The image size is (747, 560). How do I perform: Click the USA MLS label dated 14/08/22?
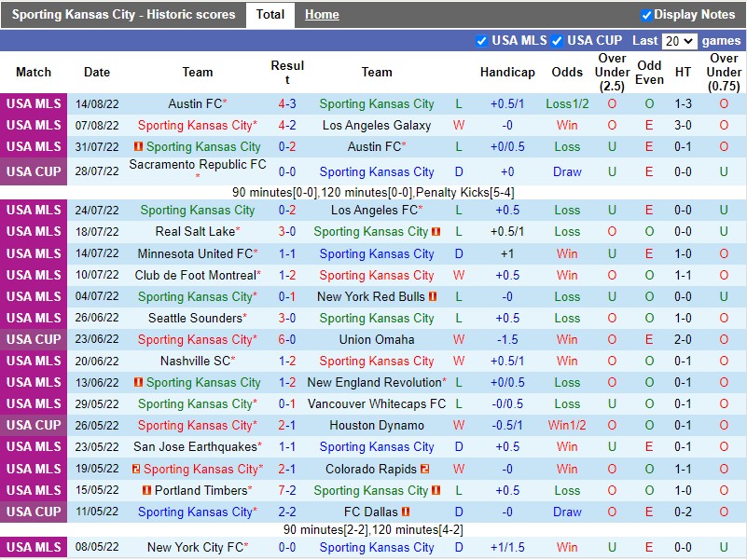coord(34,103)
